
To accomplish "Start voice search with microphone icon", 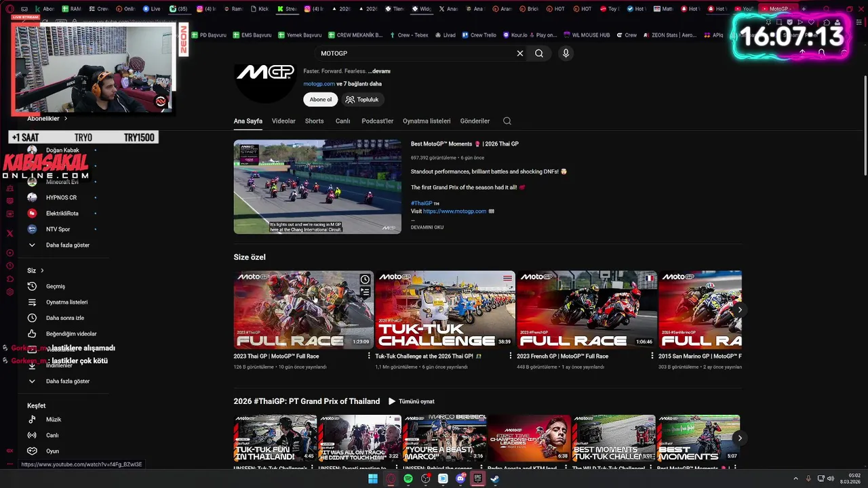I will 566,54.
